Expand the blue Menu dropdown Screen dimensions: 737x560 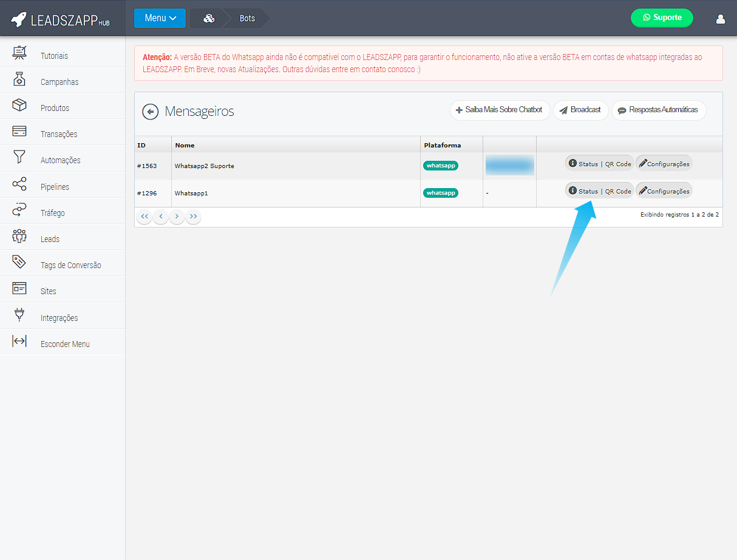(x=160, y=18)
